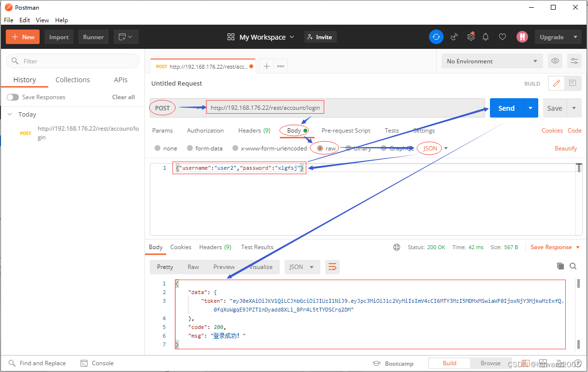Toggle Save Responses switch
This screenshot has height=372, width=588.
click(x=13, y=97)
